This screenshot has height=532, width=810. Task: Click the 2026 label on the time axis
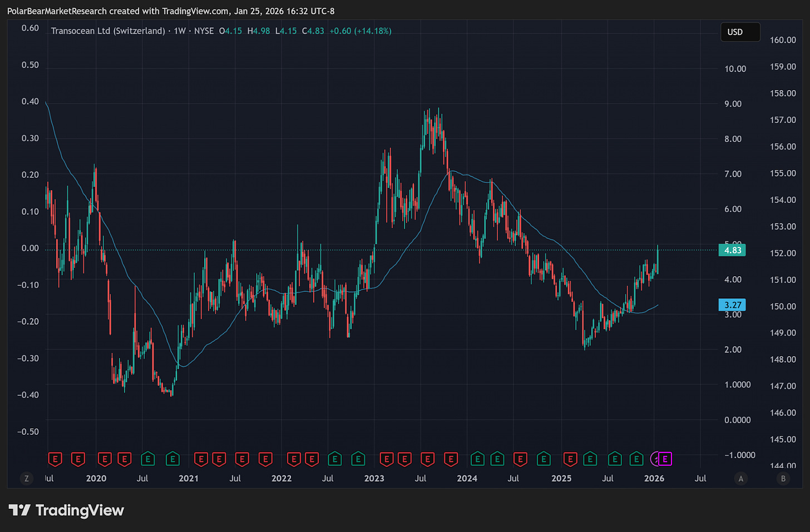(x=654, y=479)
